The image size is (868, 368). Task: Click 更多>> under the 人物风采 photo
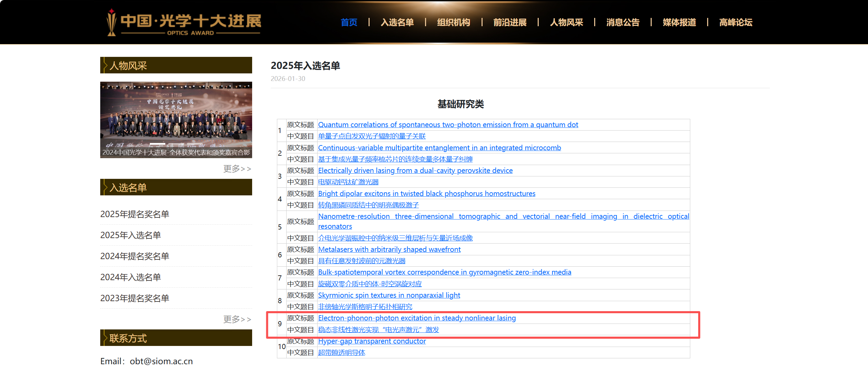237,169
